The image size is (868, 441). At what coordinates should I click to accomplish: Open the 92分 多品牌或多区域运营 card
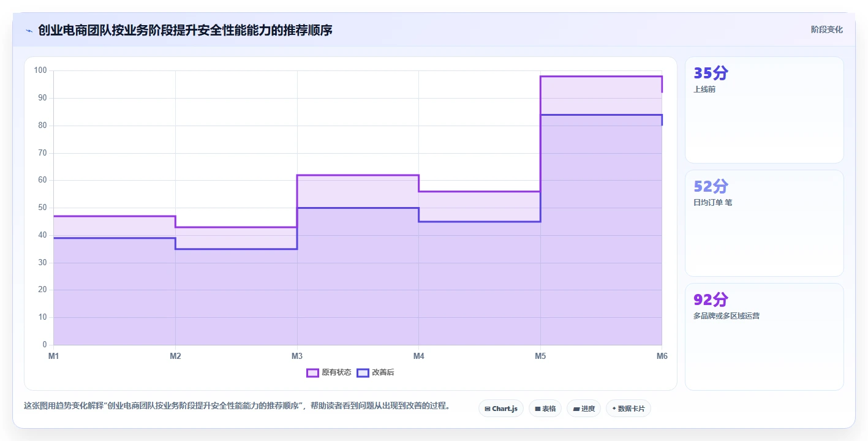tap(764, 337)
